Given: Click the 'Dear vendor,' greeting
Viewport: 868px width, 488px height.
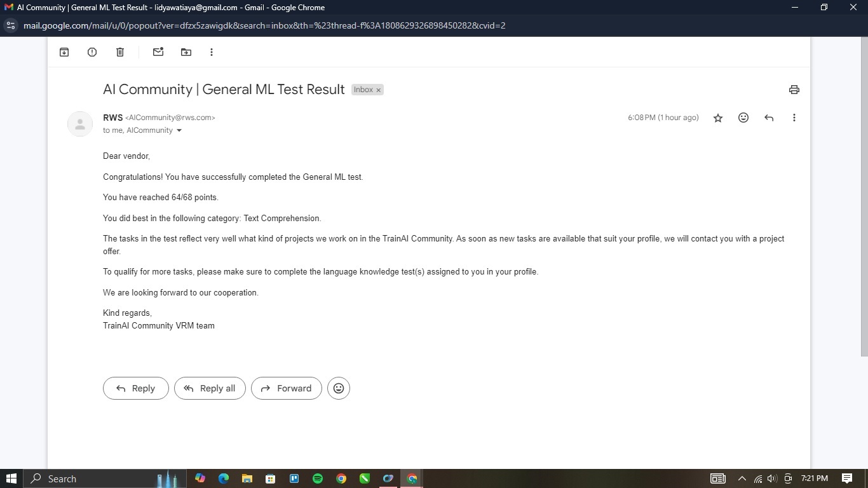Looking at the screenshot, I should 126,156.
